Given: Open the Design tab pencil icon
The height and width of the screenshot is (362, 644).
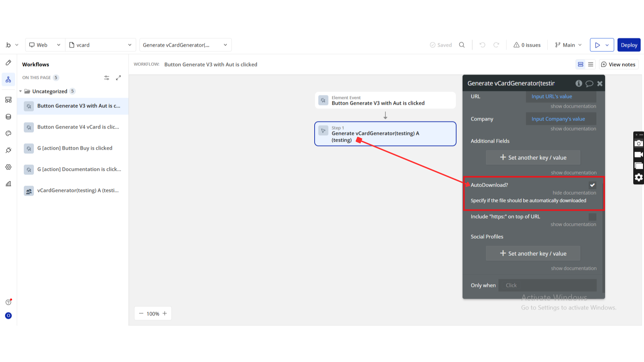Looking at the screenshot, I should [8, 63].
